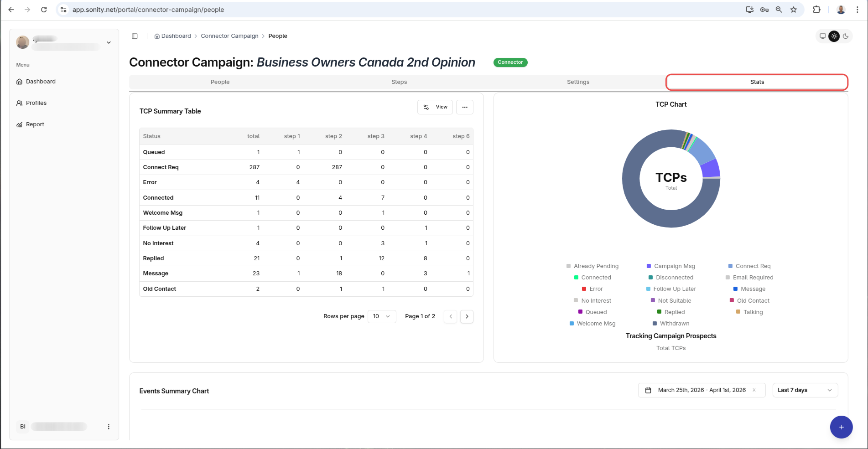Open the March 25th - April 1st date picker

pyautogui.click(x=702, y=390)
